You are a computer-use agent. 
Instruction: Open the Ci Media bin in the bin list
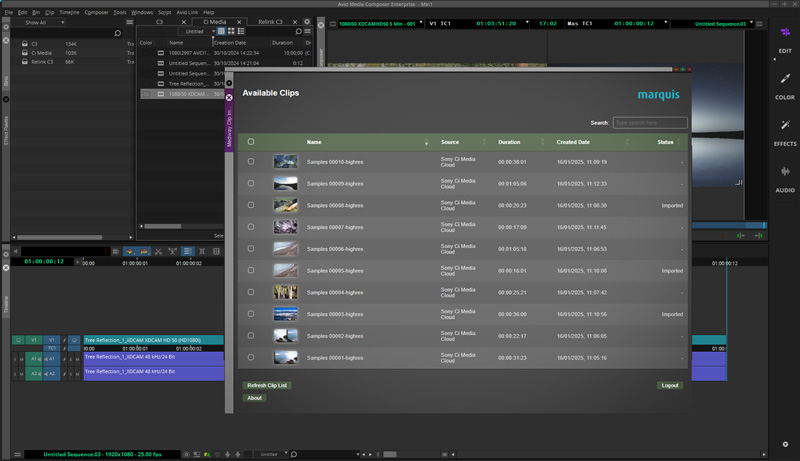point(41,53)
